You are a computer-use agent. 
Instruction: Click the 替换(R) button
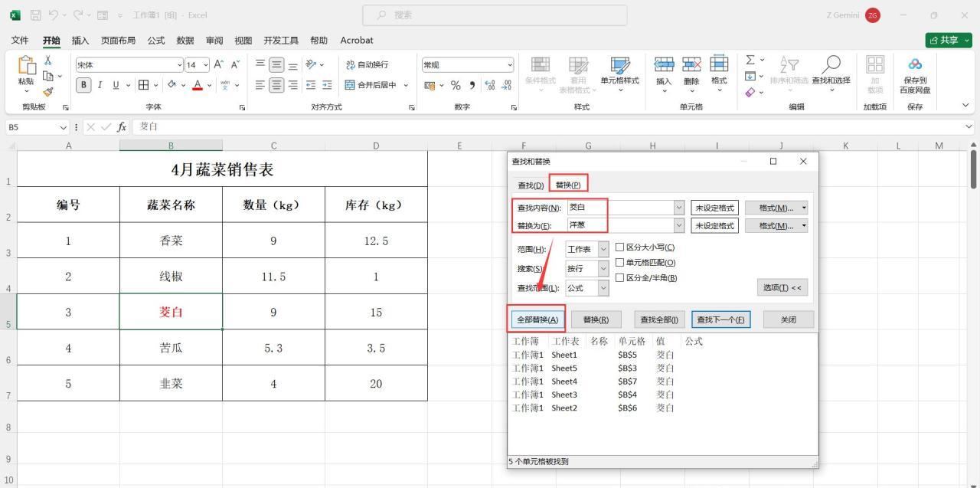pyautogui.click(x=596, y=319)
